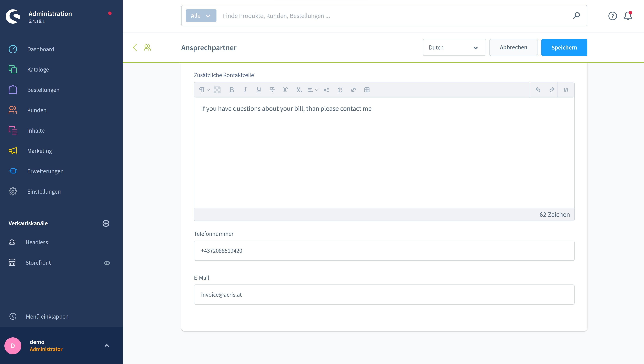The width and height of the screenshot is (644, 364).
Task: Click the Speichern save button
Action: point(564,47)
